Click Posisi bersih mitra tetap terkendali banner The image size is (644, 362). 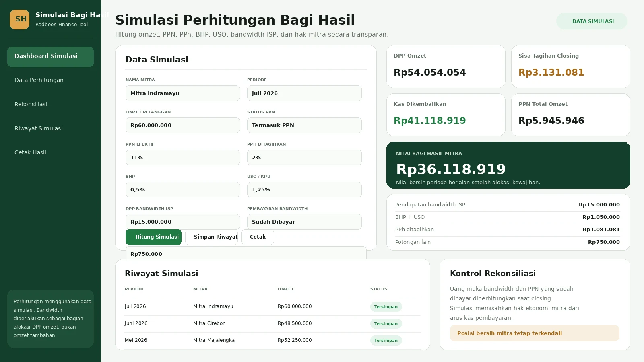coord(535,333)
